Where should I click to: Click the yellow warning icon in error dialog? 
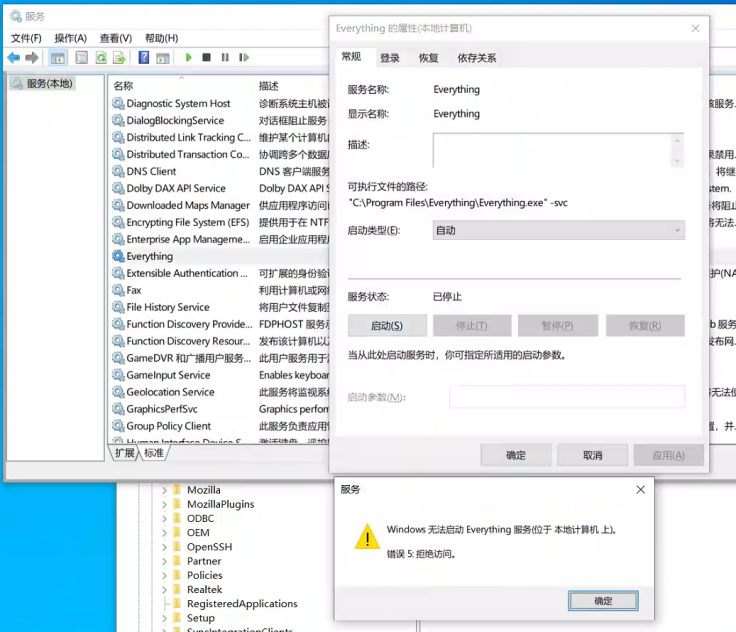tap(367, 536)
